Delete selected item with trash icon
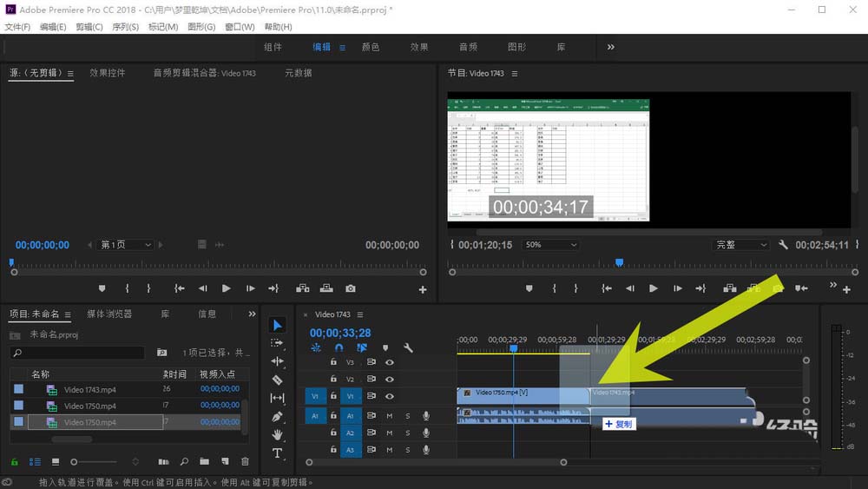 tap(245, 461)
